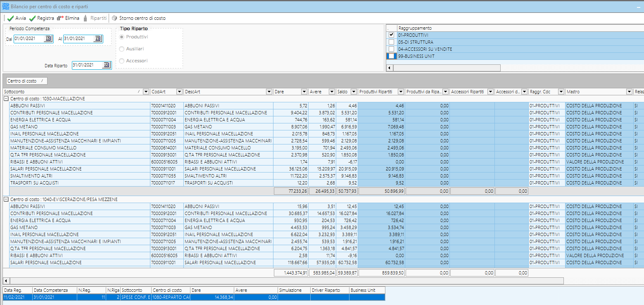The image size is (644, 305).
Task: Check the 04-ACCESSORI SU VENDITE checkbox
Action: 392,49
